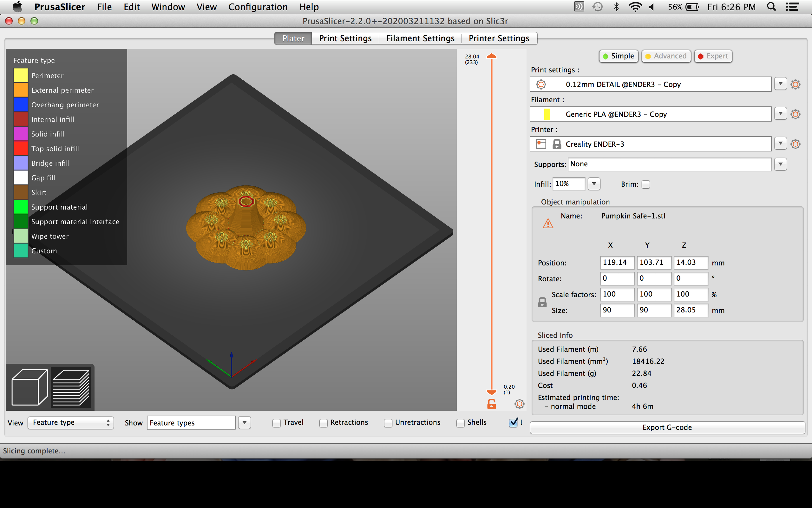The width and height of the screenshot is (812, 508).
Task: Enable Shells checkbox
Action: [460, 423]
